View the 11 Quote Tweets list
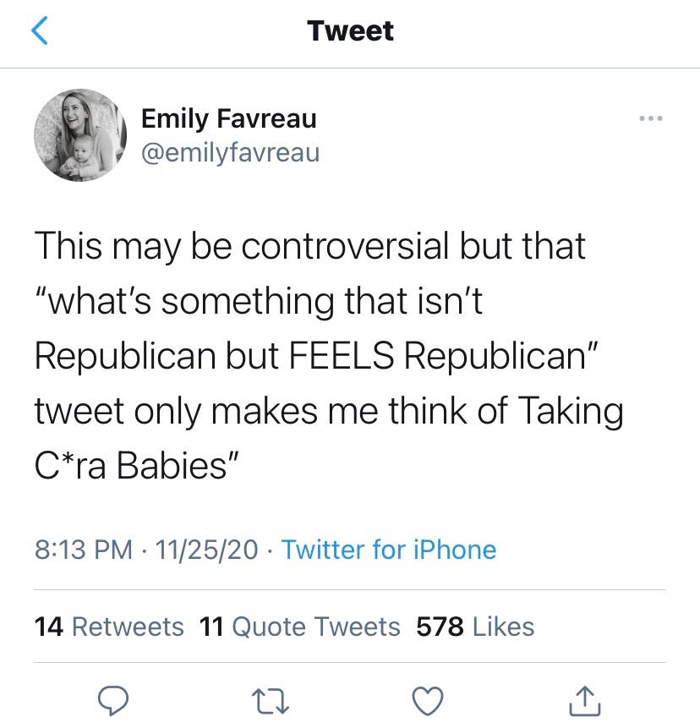The width and height of the screenshot is (700, 728). pos(300,627)
